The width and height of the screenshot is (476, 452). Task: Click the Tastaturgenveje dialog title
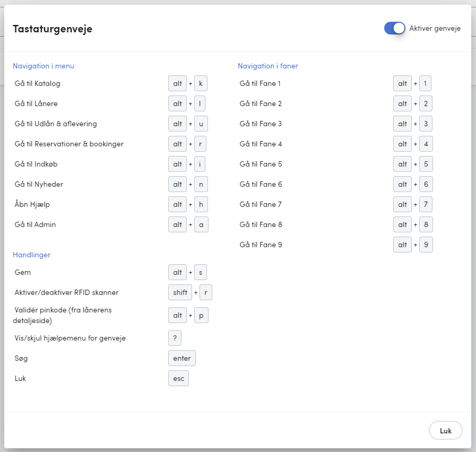pyautogui.click(x=53, y=29)
